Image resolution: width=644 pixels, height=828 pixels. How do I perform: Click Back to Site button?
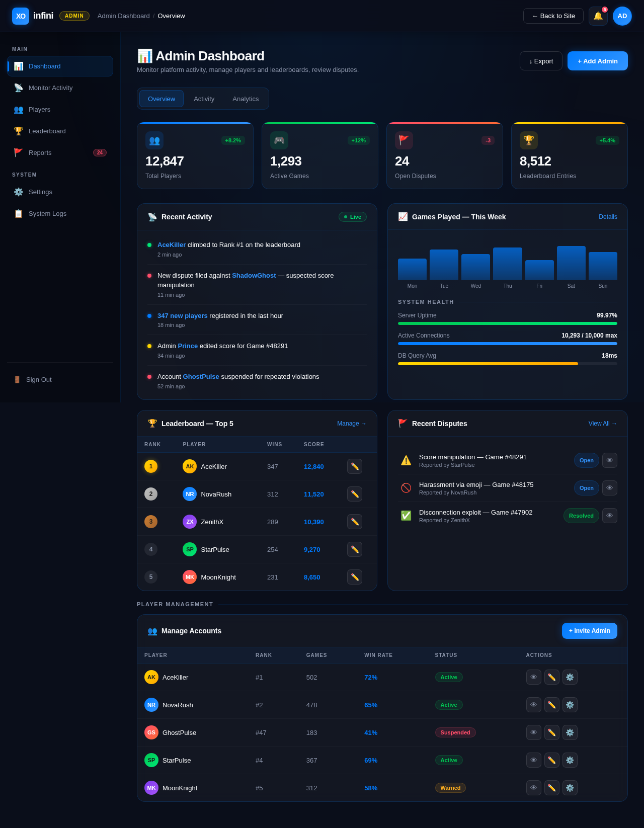click(x=553, y=16)
